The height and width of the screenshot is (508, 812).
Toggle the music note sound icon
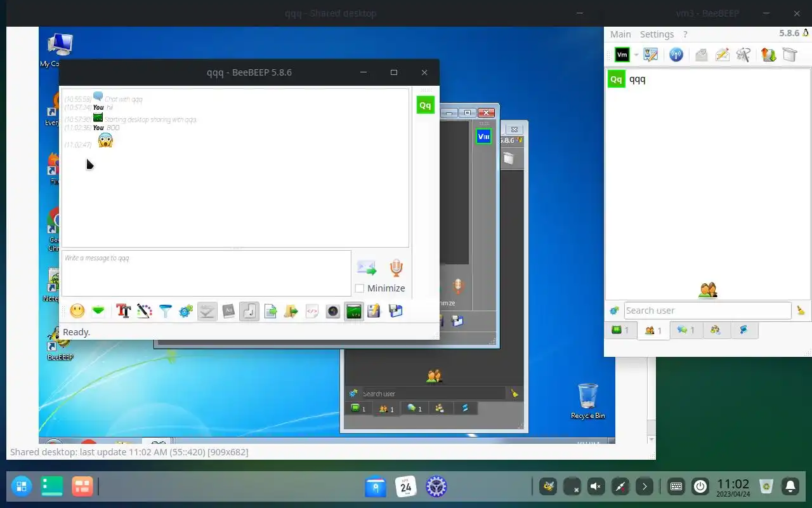click(249, 311)
